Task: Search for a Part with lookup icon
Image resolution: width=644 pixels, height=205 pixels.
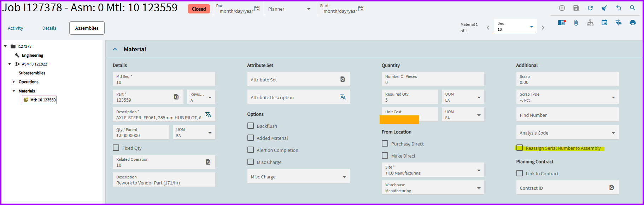Action: (176, 97)
